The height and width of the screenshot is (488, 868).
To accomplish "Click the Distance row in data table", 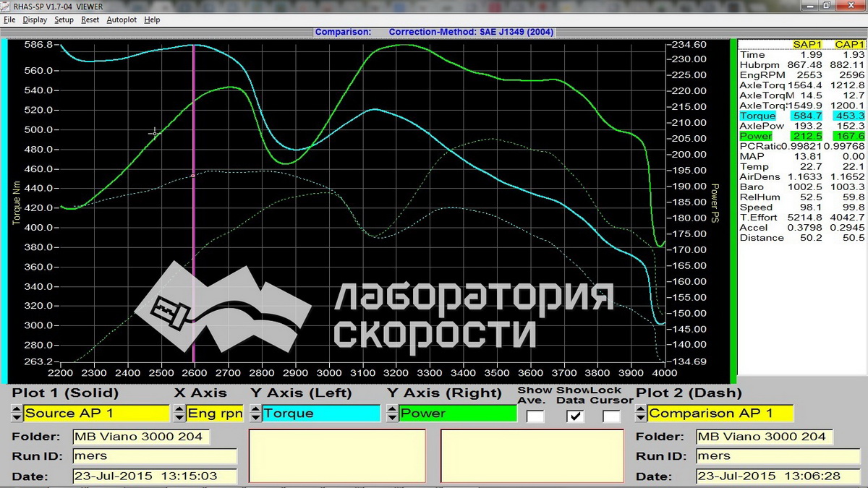I will (802, 237).
